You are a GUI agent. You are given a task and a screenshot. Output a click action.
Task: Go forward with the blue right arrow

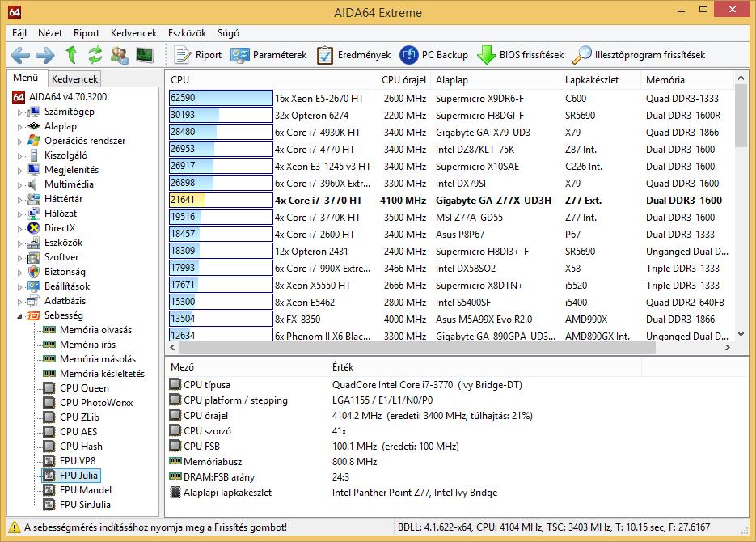pyautogui.click(x=45, y=55)
